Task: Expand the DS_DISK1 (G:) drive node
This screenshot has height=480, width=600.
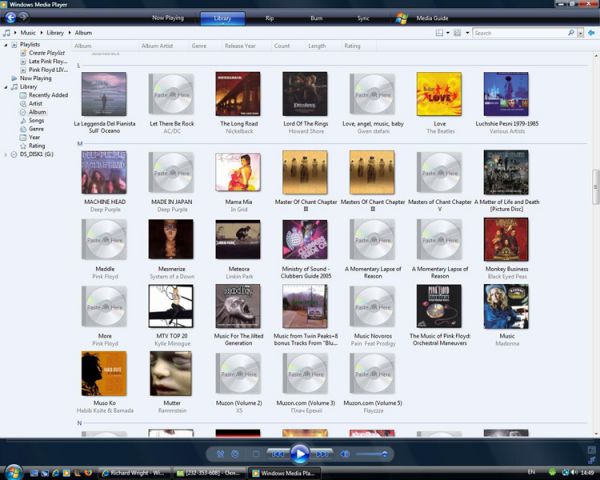Action: coord(6,155)
